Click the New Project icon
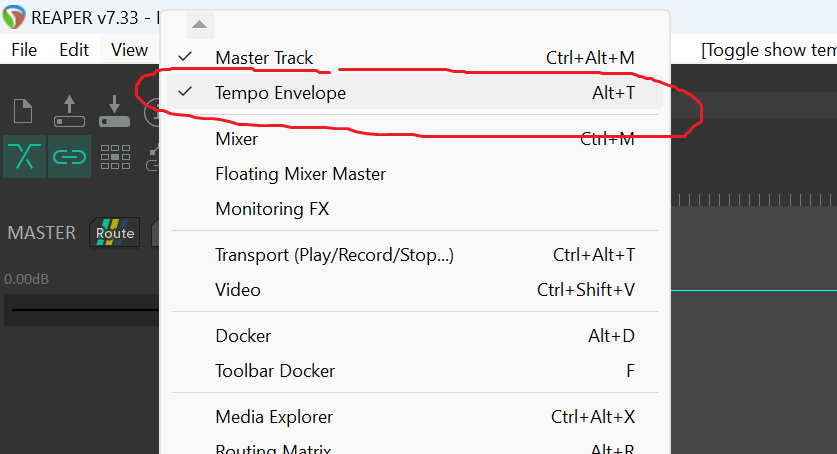 point(24,111)
